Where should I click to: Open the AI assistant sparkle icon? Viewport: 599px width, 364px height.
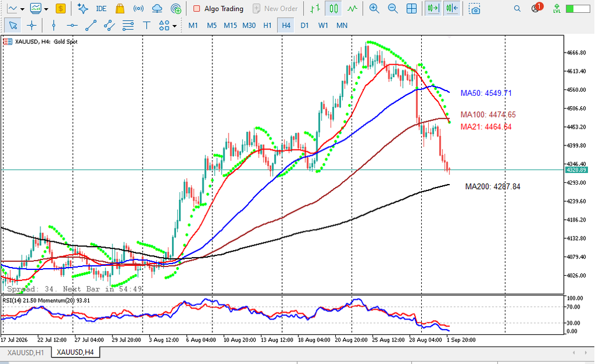(82, 8)
